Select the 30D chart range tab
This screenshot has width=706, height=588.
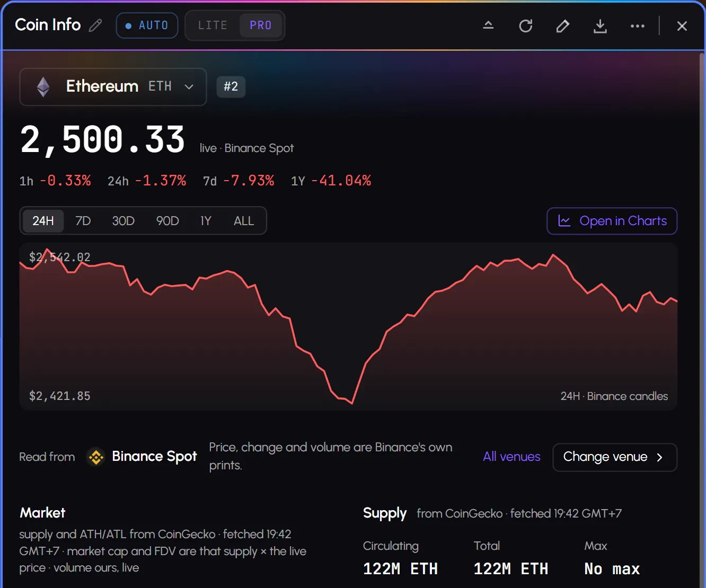(x=123, y=221)
